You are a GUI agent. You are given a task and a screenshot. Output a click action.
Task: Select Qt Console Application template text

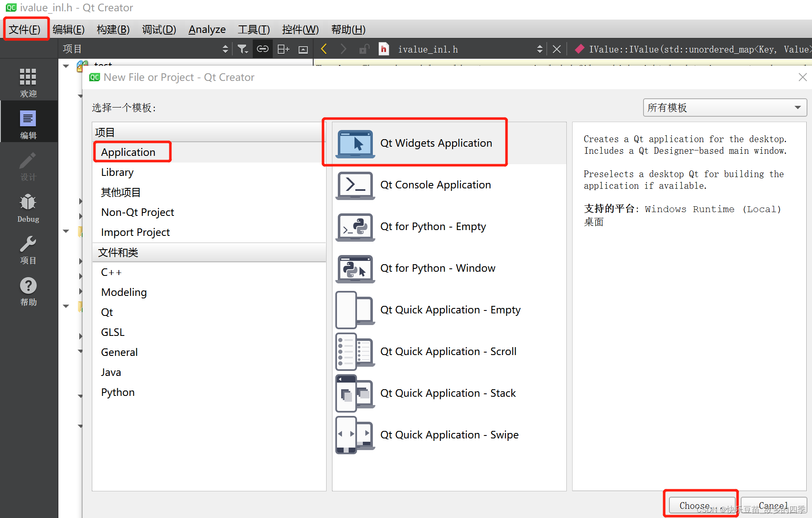pyautogui.click(x=435, y=185)
